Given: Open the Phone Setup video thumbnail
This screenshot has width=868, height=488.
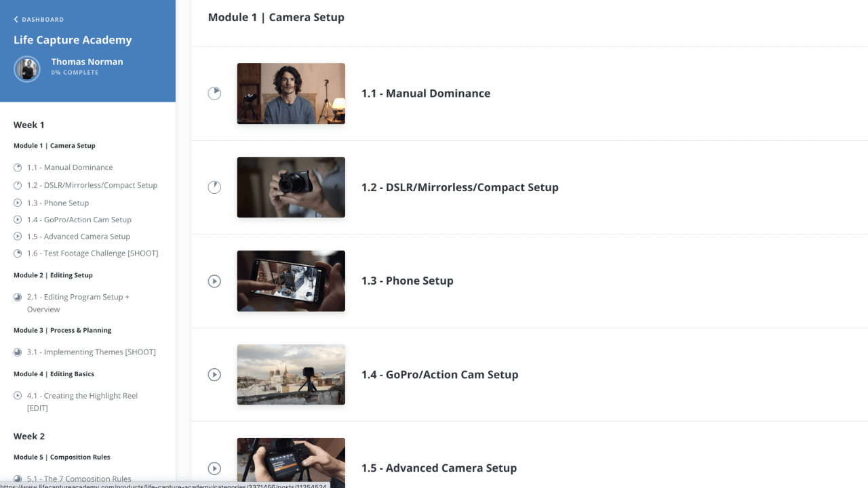Looking at the screenshot, I should [x=291, y=281].
